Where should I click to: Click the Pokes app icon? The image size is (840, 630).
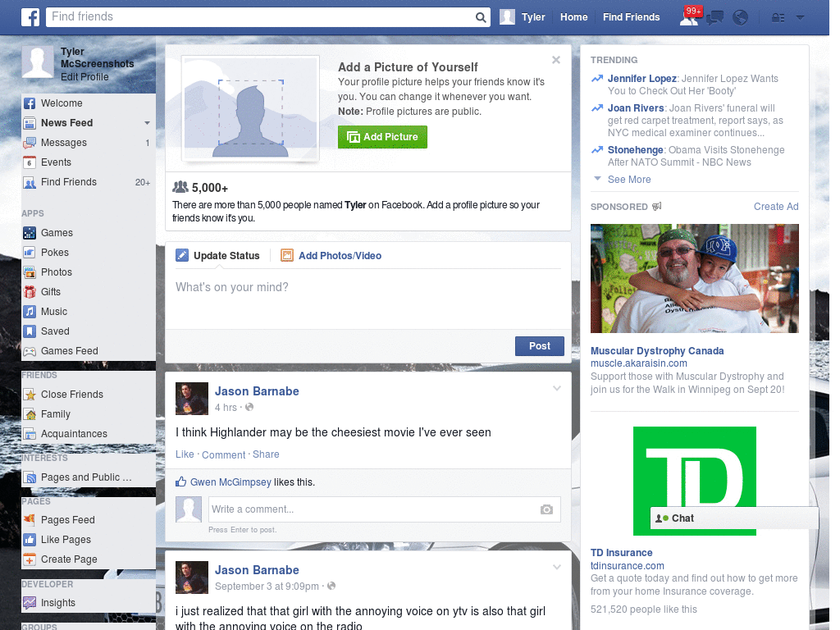pyautogui.click(x=30, y=253)
